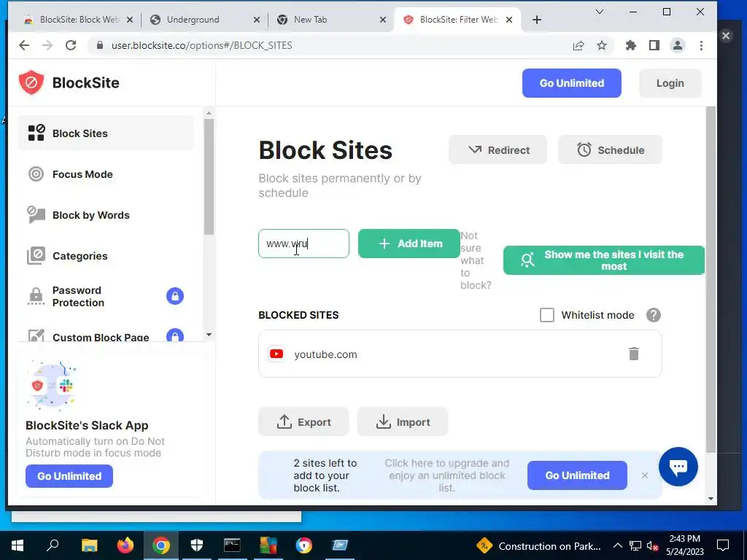The image size is (747, 560).
Task: Click the top Go Unlimited button
Action: tap(572, 83)
